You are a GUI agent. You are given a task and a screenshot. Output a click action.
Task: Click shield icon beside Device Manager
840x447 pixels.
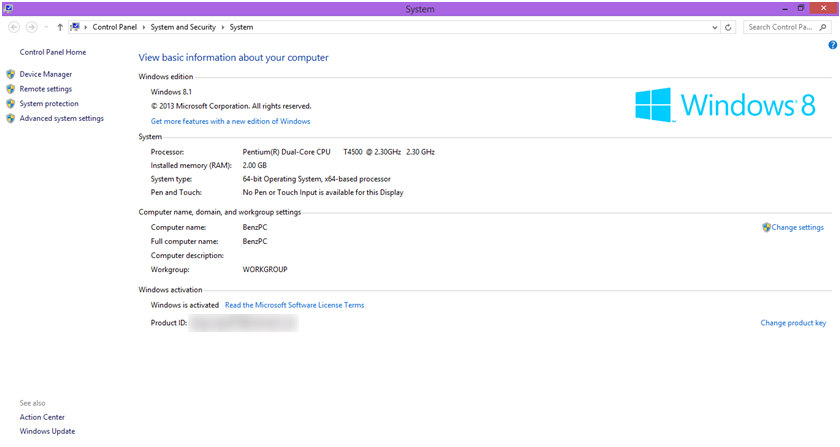pyautogui.click(x=11, y=74)
